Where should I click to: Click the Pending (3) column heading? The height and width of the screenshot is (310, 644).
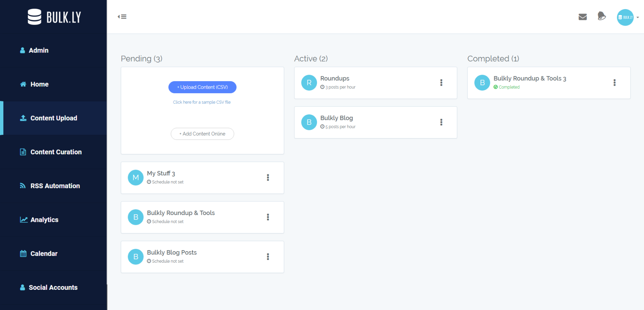coord(142,59)
